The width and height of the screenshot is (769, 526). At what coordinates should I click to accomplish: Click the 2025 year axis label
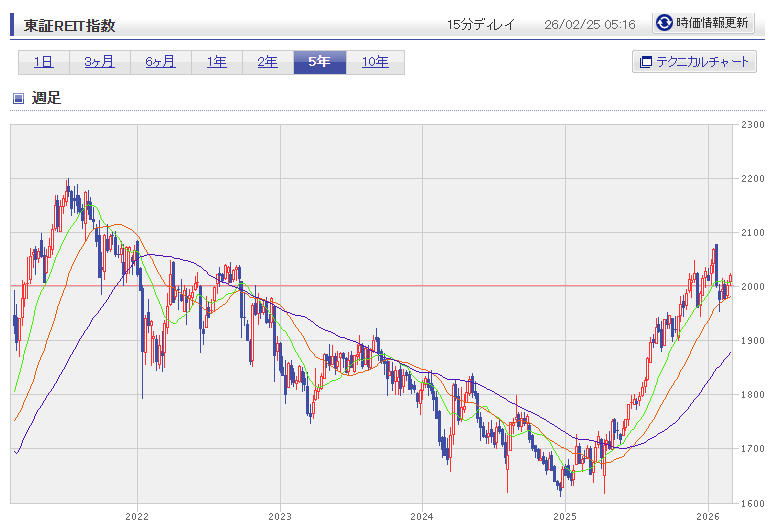[565, 516]
